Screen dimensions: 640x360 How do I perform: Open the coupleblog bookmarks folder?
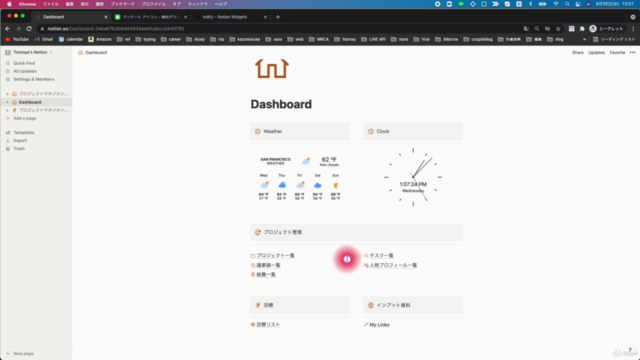(x=478, y=39)
